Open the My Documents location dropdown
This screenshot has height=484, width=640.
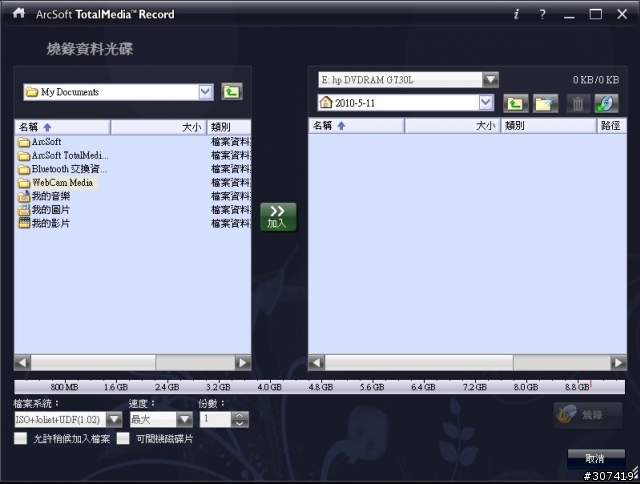point(205,92)
